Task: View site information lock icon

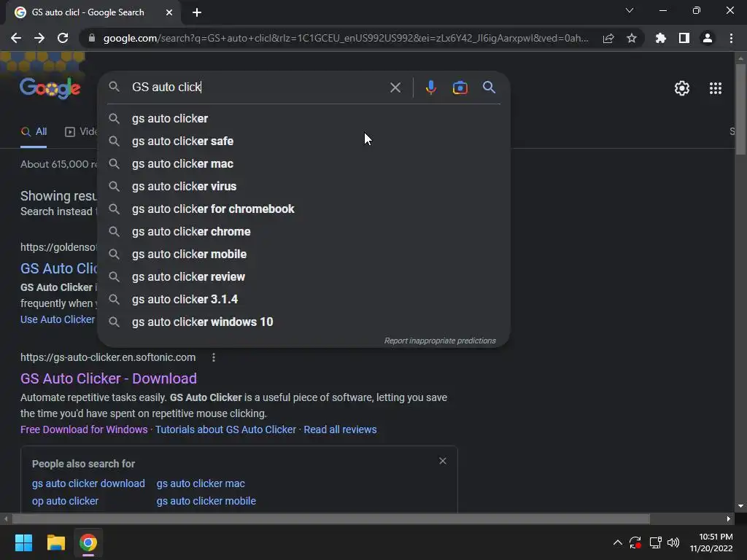Action: pos(92,38)
